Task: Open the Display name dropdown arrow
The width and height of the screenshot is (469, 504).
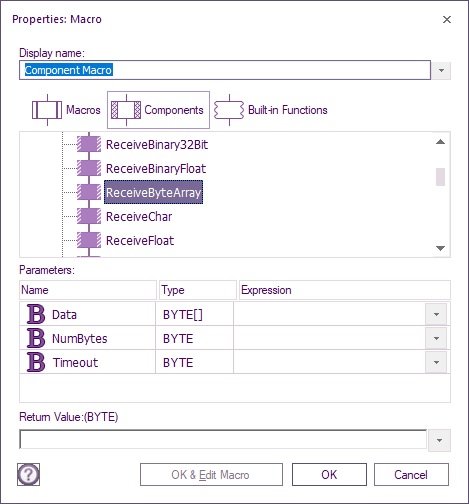Action: point(441,70)
